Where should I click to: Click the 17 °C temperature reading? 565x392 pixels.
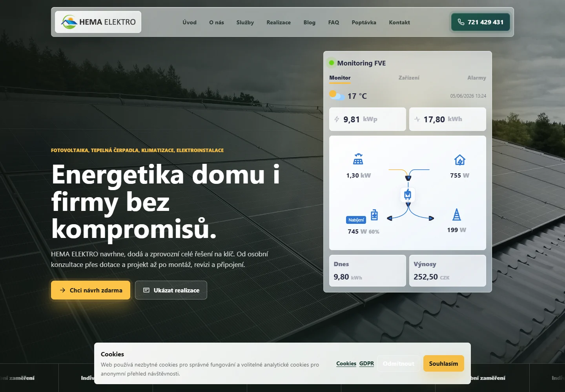[357, 96]
